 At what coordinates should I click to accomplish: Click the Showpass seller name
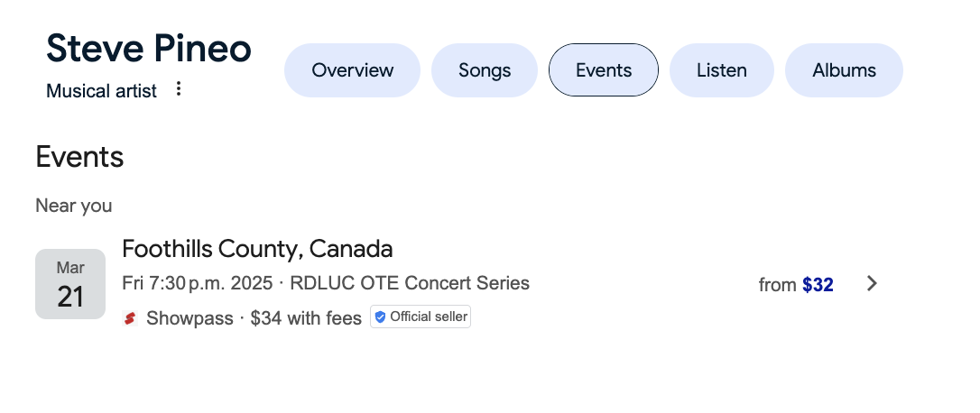(190, 318)
